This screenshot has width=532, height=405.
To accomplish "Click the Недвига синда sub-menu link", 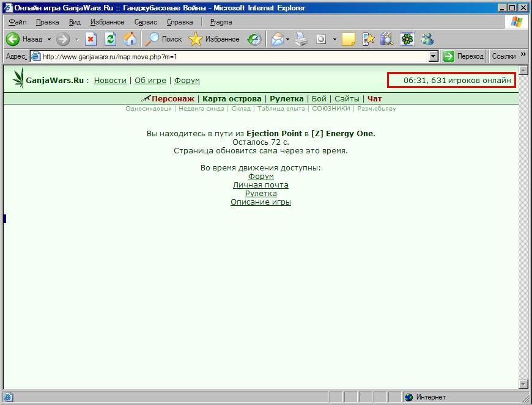I will pyautogui.click(x=202, y=109).
